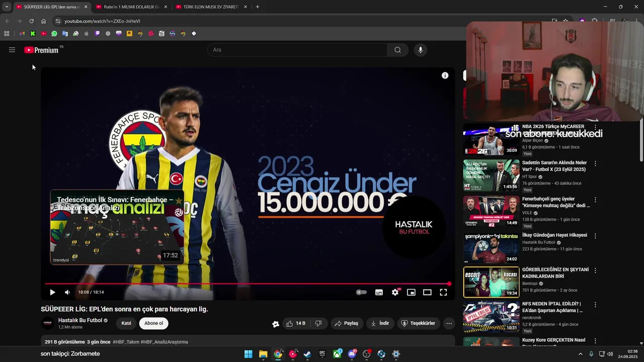Open the Hastalık Bu Futbol channel avatar
This screenshot has width=644, height=362.
(x=47, y=323)
